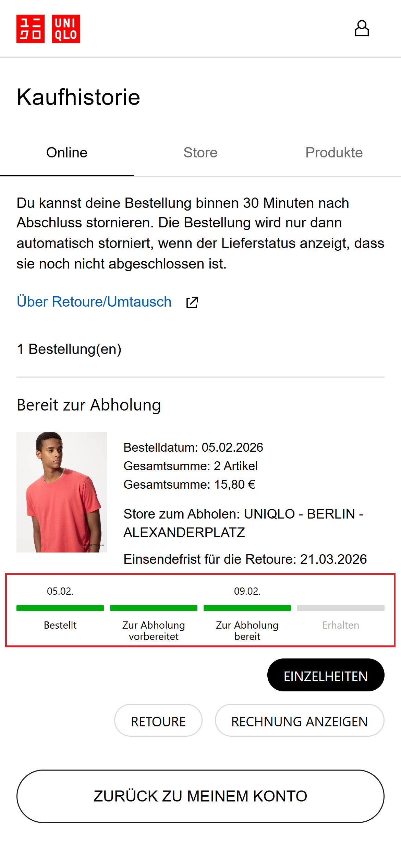Image resolution: width=401 pixels, height=868 pixels.
Task: Click the Bestellt progress bar segment
Action: point(60,608)
